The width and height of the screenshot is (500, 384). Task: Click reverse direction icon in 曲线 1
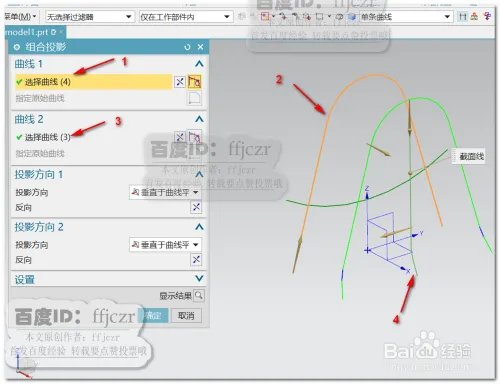180,82
